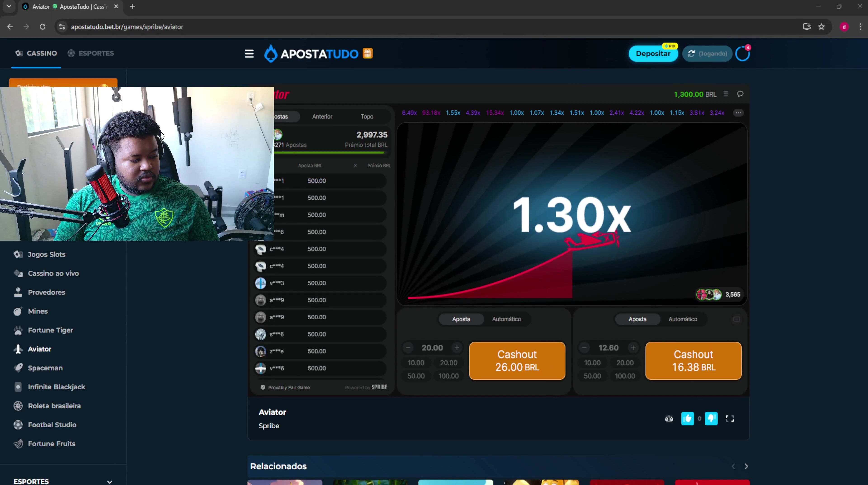
Task: Click the balance scale icon under the game
Action: 669,419
